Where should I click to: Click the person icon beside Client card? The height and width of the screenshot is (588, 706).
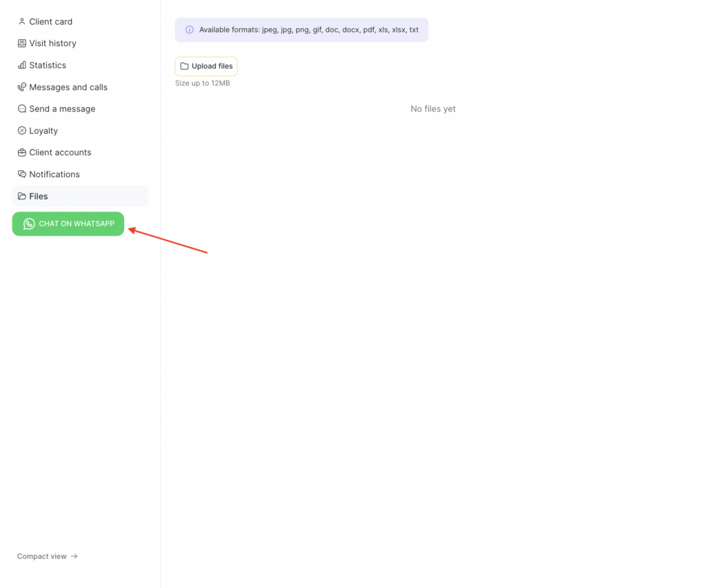coord(22,21)
